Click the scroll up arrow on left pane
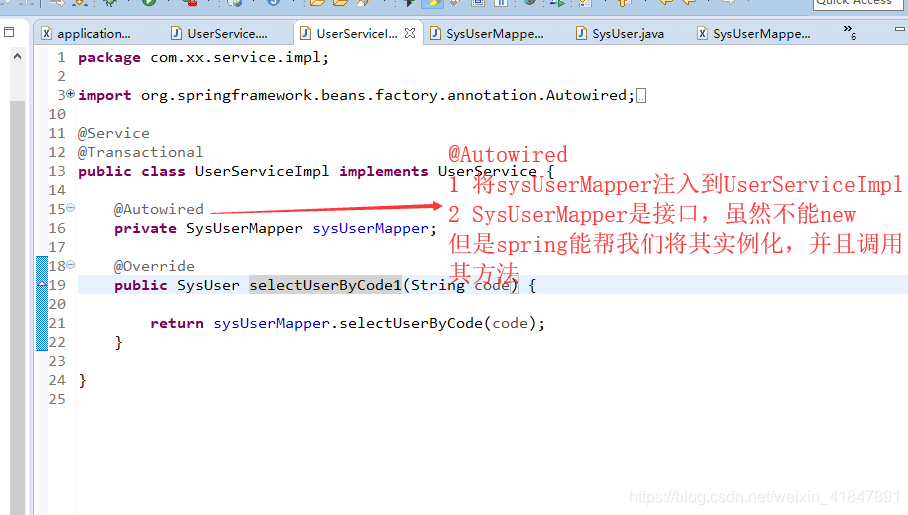The width and height of the screenshot is (908, 515). point(17,56)
